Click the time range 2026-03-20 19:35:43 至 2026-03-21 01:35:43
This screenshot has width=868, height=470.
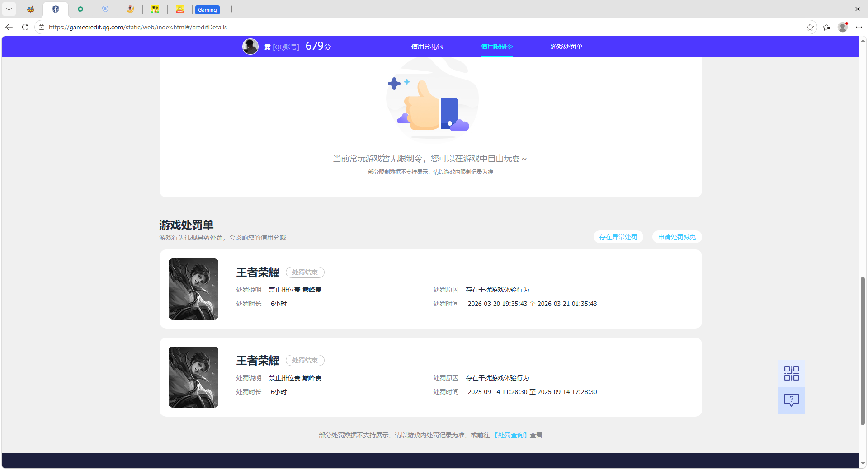[532, 304]
